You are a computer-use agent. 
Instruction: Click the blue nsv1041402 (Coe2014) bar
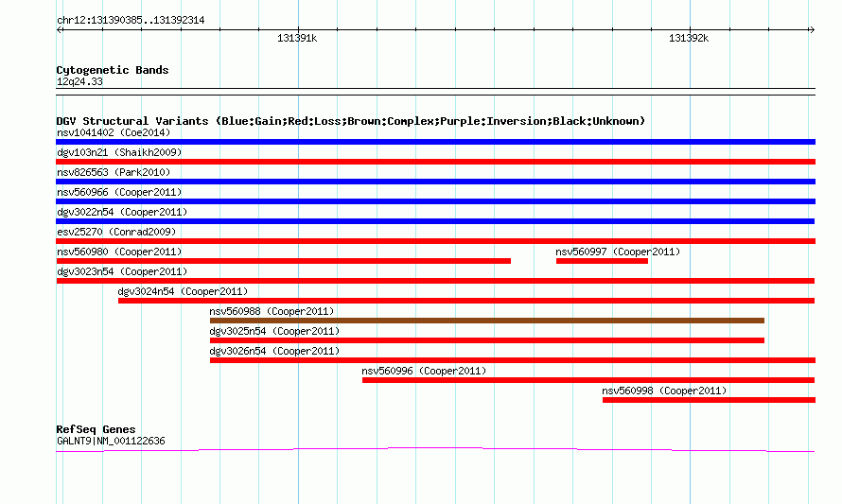click(435, 142)
